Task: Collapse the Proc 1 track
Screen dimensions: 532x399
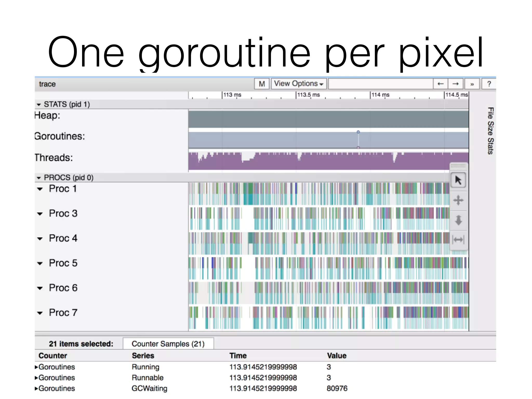Action: (x=40, y=189)
